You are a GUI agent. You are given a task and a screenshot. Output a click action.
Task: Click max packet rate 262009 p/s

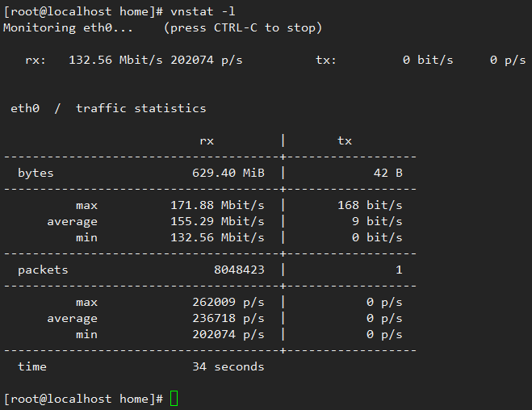pos(228,302)
